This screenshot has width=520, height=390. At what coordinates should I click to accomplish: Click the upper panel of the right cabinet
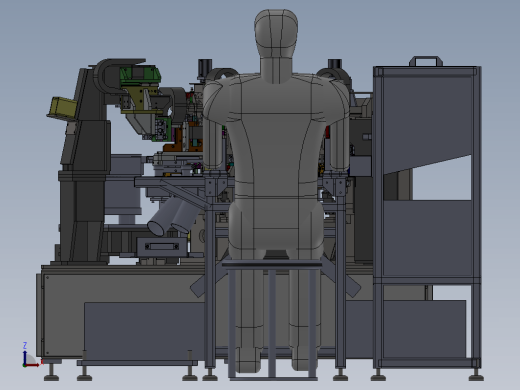pyautogui.click(x=427, y=120)
